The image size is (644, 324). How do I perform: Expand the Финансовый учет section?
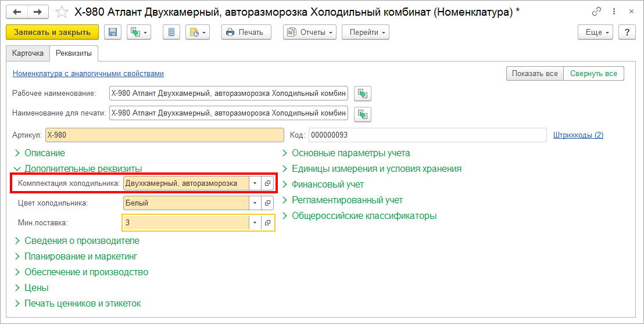point(327,185)
